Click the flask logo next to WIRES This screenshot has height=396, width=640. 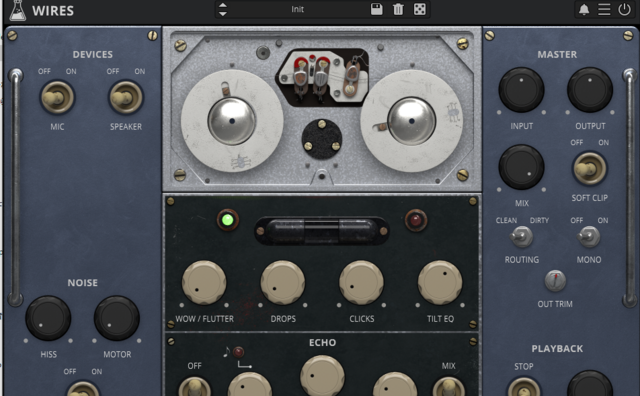18,10
